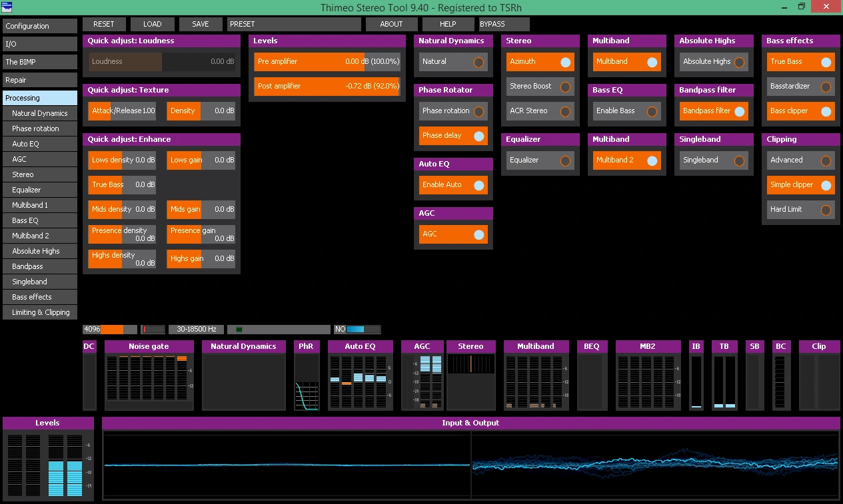
Task: Enable the Basstardizer effect
Action: (x=800, y=86)
